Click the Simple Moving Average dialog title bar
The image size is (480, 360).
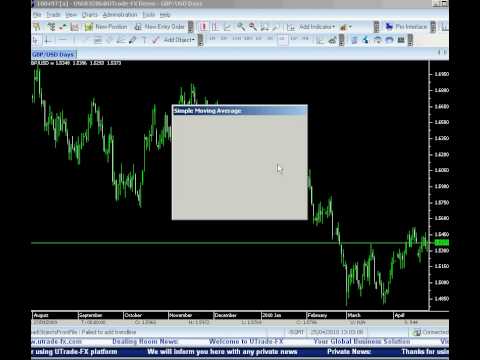coord(240,111)
